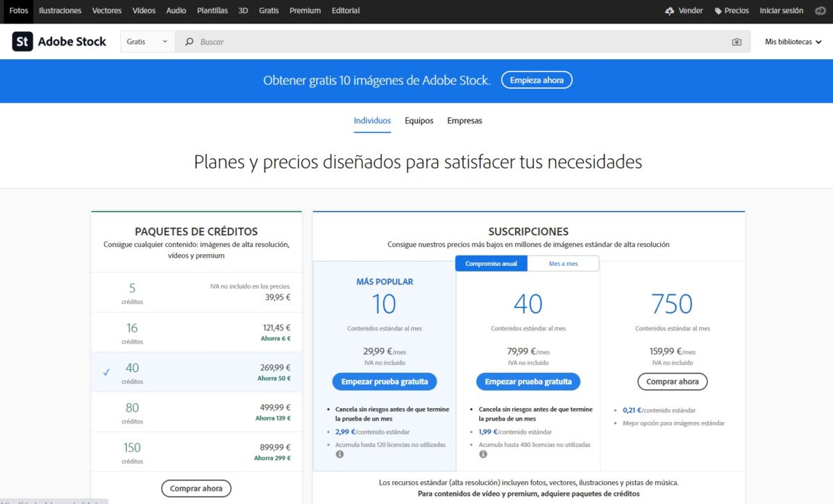Open the Vectores menu

tap(107, 10)
